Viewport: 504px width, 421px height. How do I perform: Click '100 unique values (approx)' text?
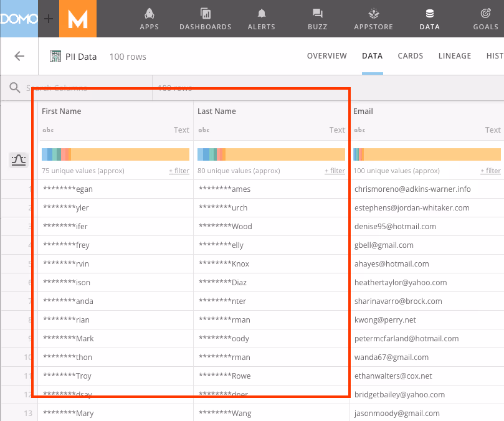[x=396, y=171]
